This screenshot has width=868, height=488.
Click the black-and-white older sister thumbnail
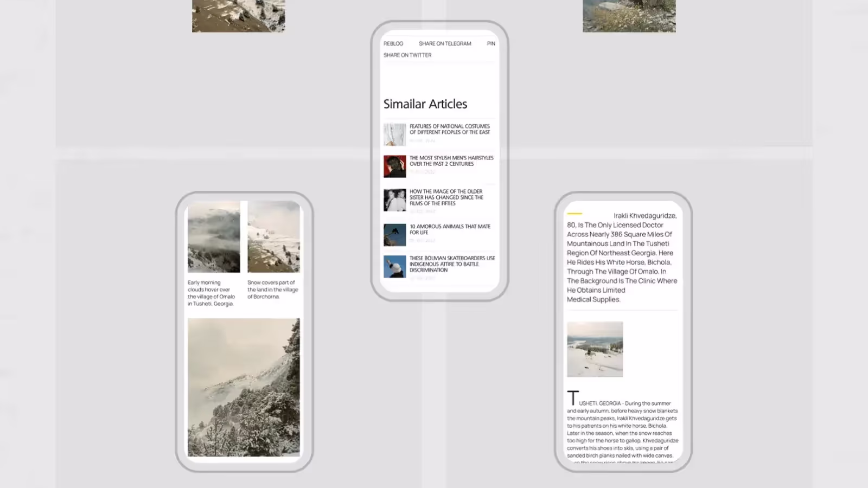click(394, 200)
